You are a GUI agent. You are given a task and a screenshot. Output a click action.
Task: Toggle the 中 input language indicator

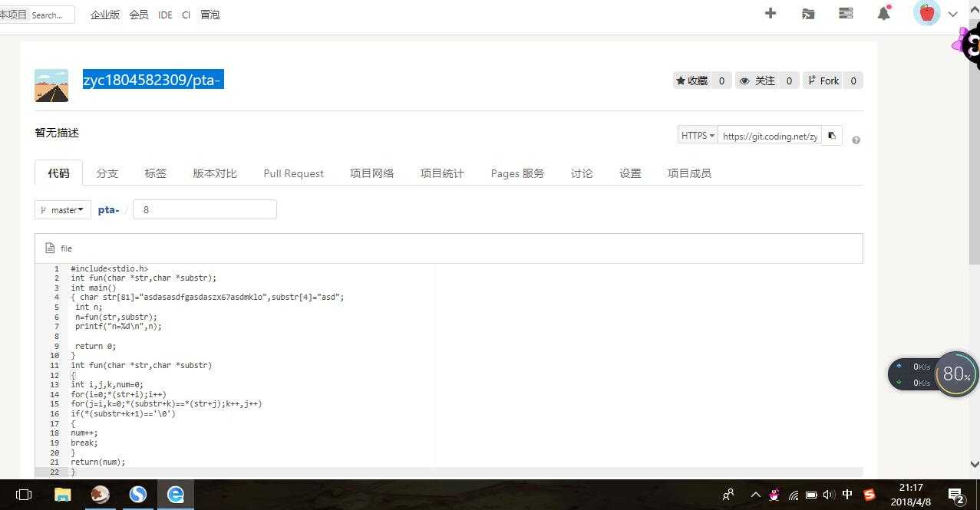point(848,495)
